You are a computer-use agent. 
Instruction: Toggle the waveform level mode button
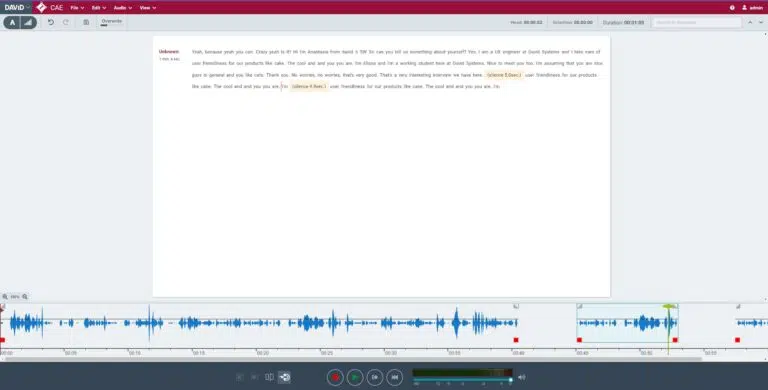28,22
